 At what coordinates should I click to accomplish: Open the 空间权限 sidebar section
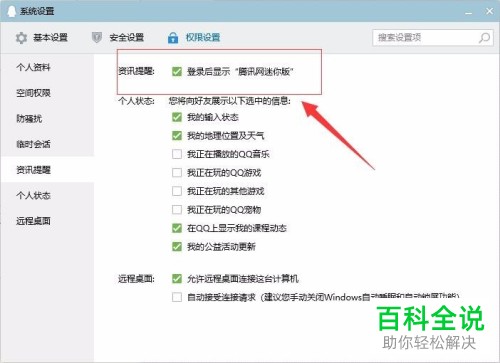point(47,93)
